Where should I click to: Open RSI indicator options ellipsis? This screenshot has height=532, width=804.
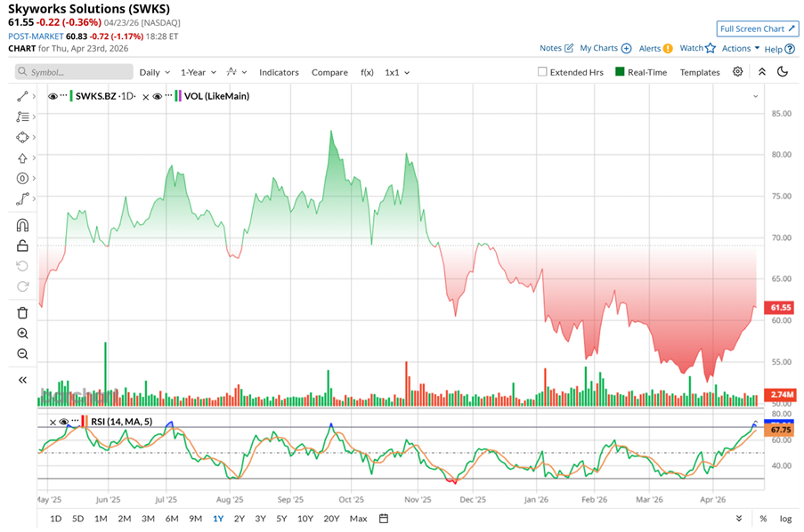75,421
